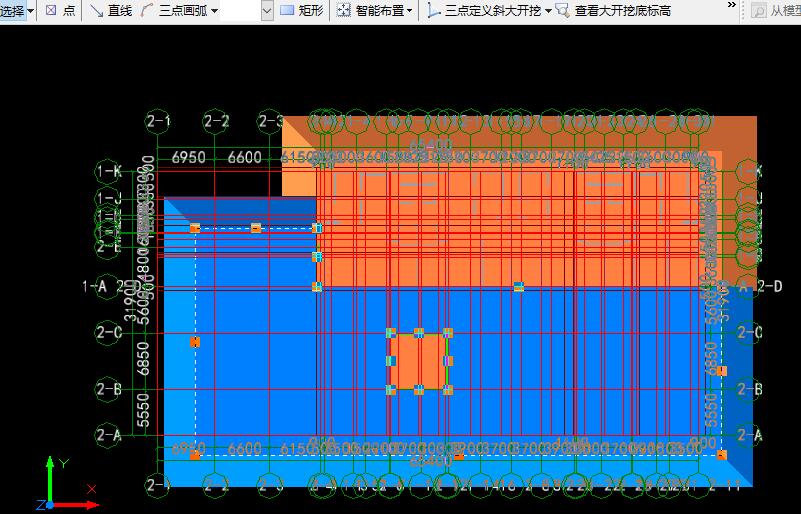Click the top-middle grip of the small orange rectangle
This screenshot has width=801, height=514.
419,333
